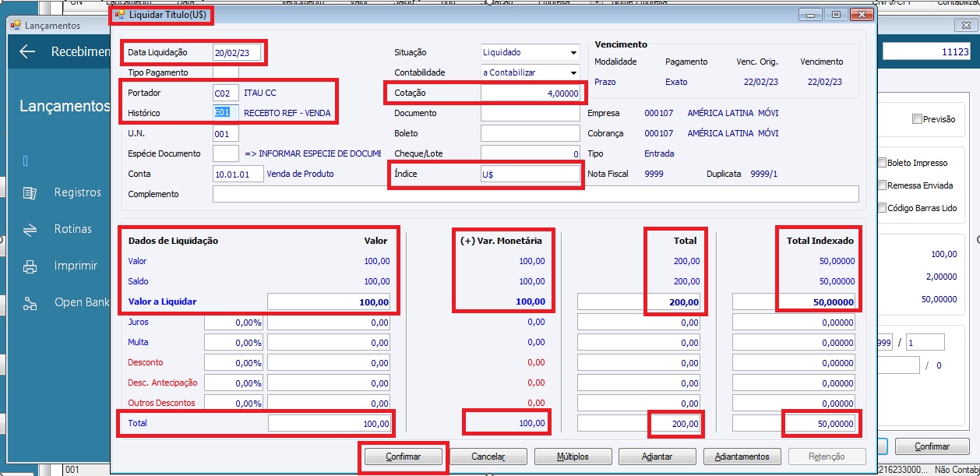Click the Modalidade value Prazo

[605, 81]
